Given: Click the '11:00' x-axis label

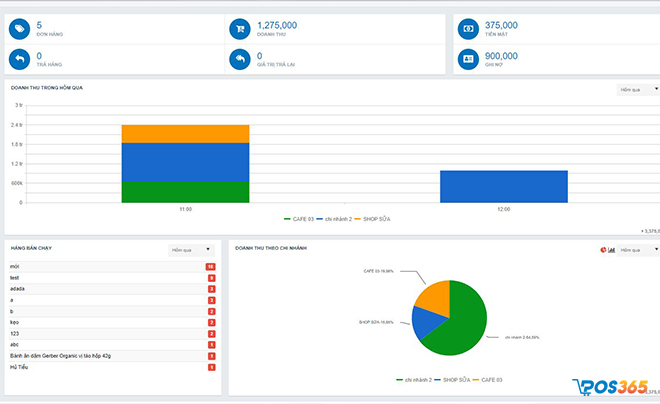Looking at the screenshot, I should 186,209.
